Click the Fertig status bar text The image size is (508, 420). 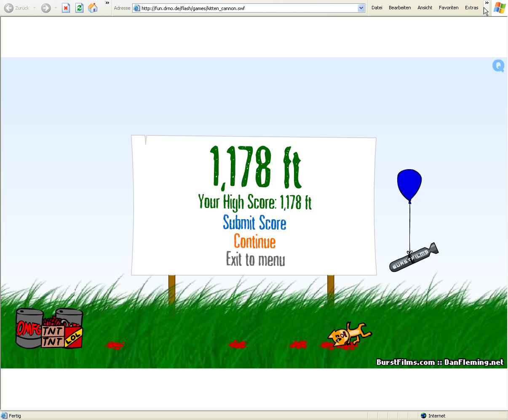(15, 416)
